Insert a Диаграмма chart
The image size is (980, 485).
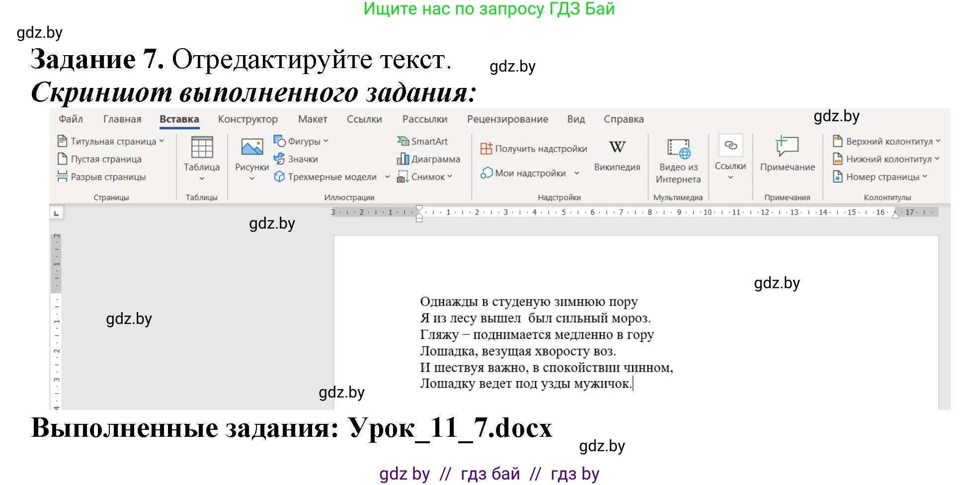tap(430, 159)
